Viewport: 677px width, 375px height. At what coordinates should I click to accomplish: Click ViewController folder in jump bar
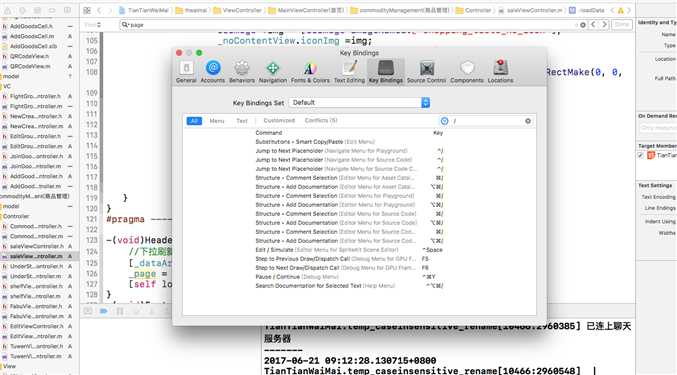pyautogui.click(x=238, y=10)
